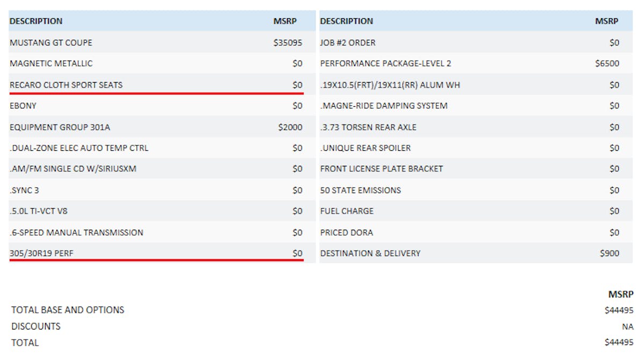This screenshot has height=359, width=644.
Task: Click MAGNE-RIDE DAMPING SYSTEM entry
Action: 384,106
